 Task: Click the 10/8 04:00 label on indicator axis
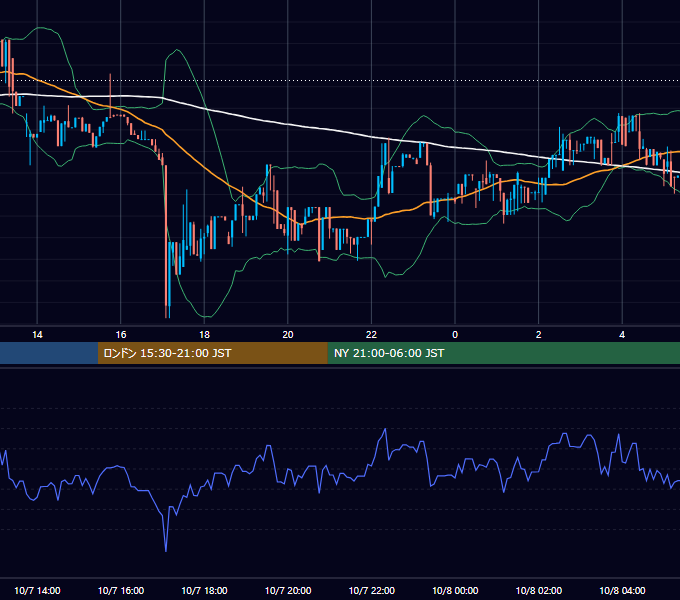pos(622,590)
